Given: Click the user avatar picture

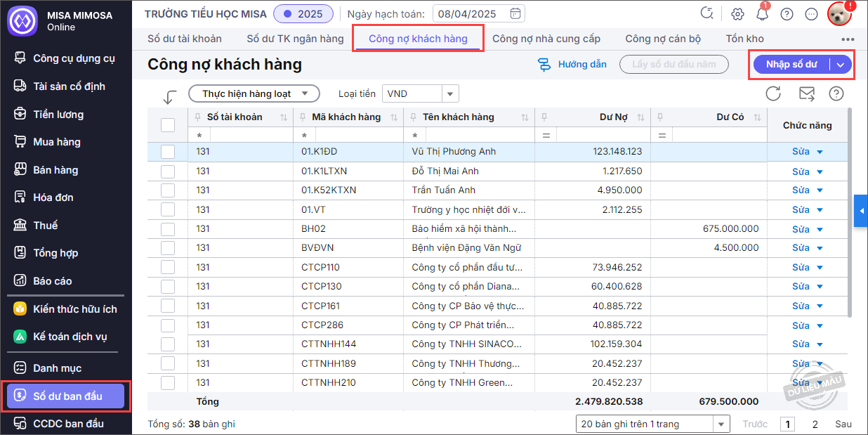Looking at the screenshot, I should click(839, 13).
